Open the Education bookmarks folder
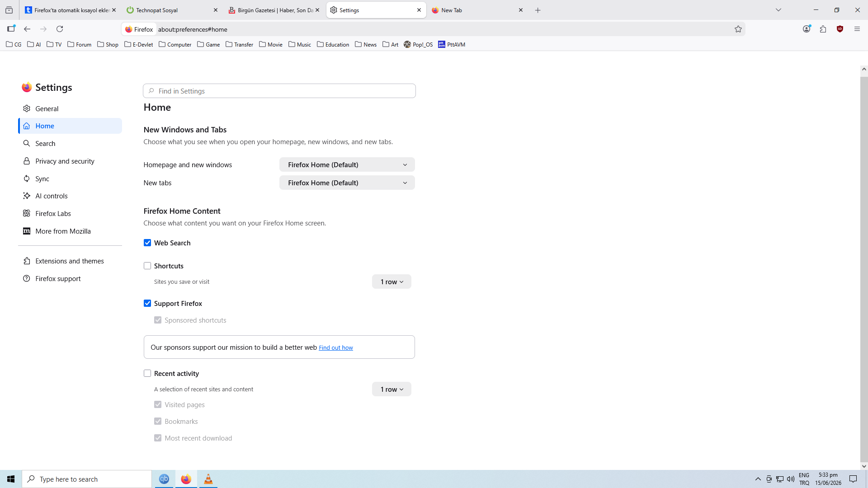The height and width of the screenshot is (488, 868). click(333, 44)
